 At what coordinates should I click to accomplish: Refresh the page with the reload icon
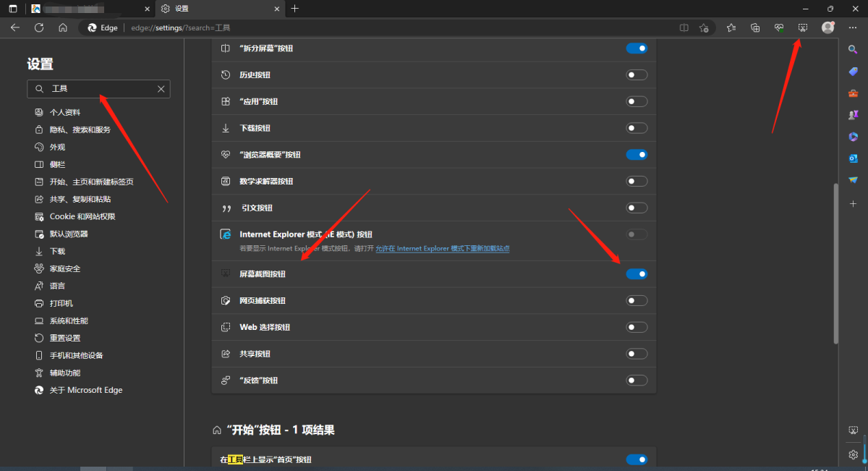(x=39, y=27)
